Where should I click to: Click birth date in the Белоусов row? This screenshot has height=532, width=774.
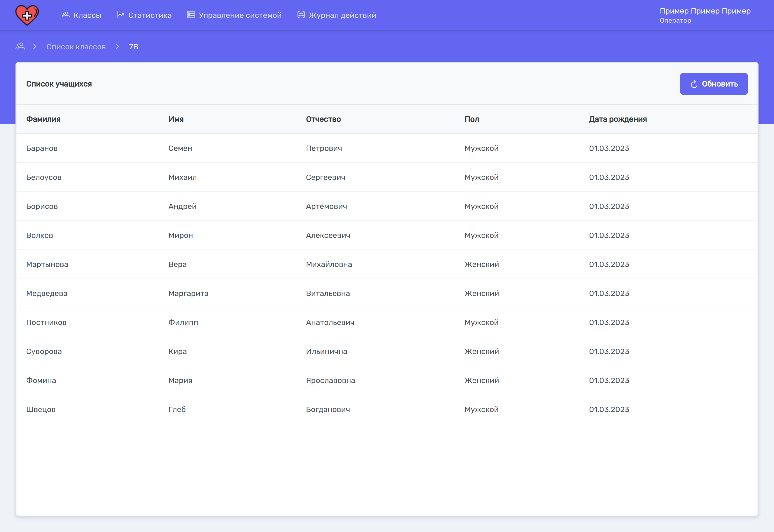point(609,177)
